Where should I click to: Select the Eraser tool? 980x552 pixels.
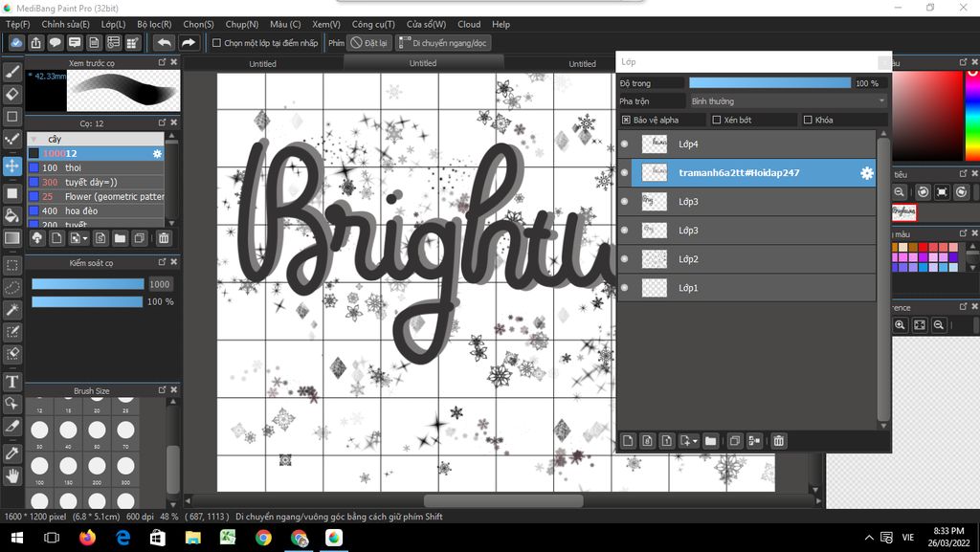pos(11,94)
